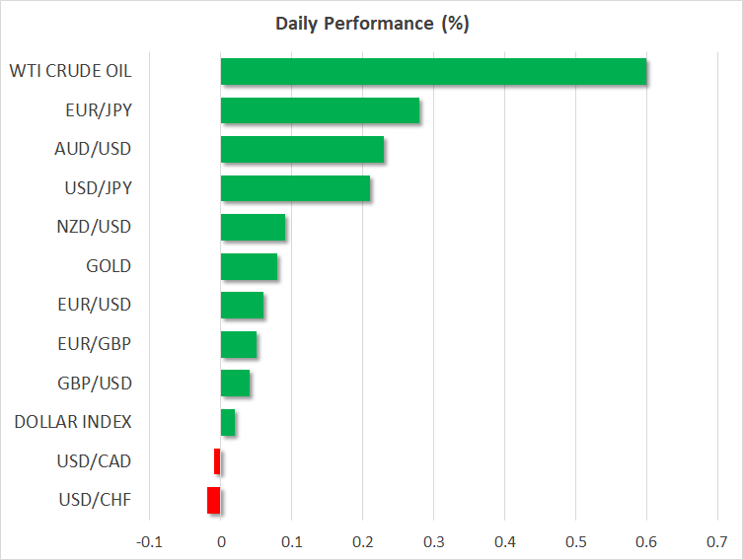Select the red USD/CAD bar

point(217,461)
